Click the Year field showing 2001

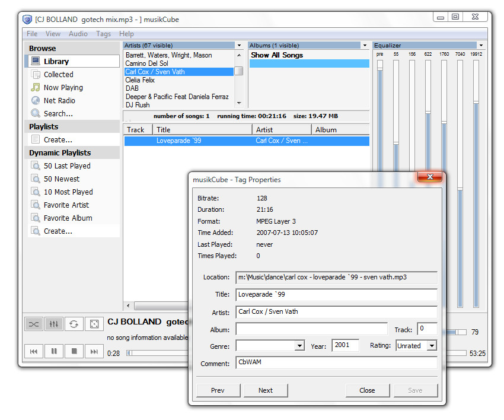pos(345,345)
